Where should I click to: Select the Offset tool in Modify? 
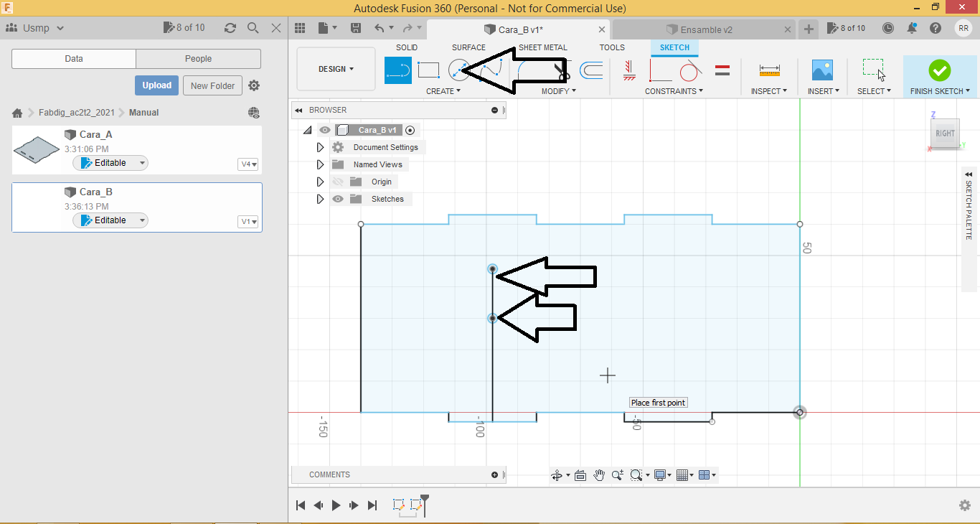click(591, 70)
